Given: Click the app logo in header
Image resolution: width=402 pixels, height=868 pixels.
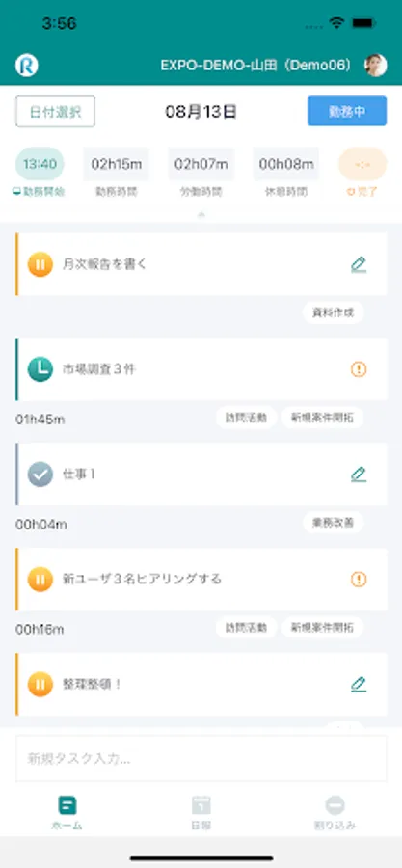Looking at the screenshot, I should click(x=27, y=66).
